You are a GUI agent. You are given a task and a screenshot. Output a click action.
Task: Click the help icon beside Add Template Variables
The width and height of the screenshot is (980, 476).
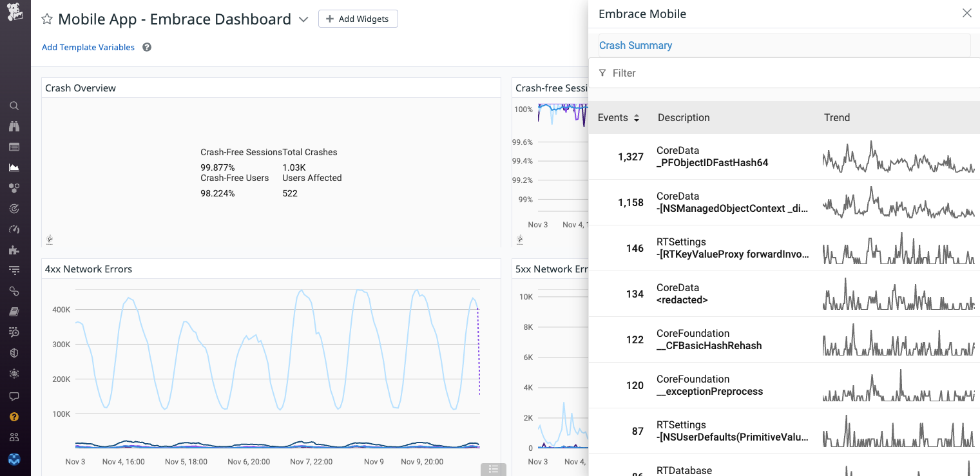(147, 47)
